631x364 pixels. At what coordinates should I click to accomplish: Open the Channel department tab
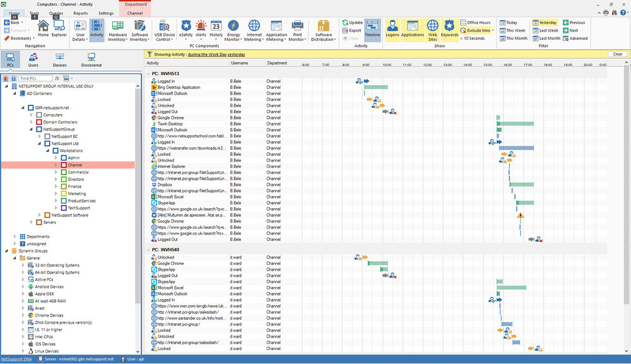point(135,13)
